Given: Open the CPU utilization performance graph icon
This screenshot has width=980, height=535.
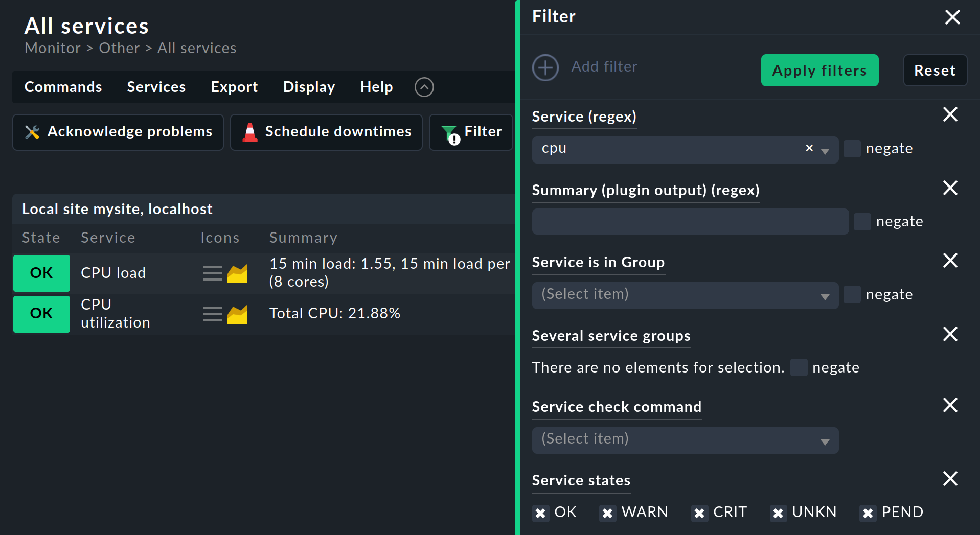Looking at the screenshot, I should 237,314.
